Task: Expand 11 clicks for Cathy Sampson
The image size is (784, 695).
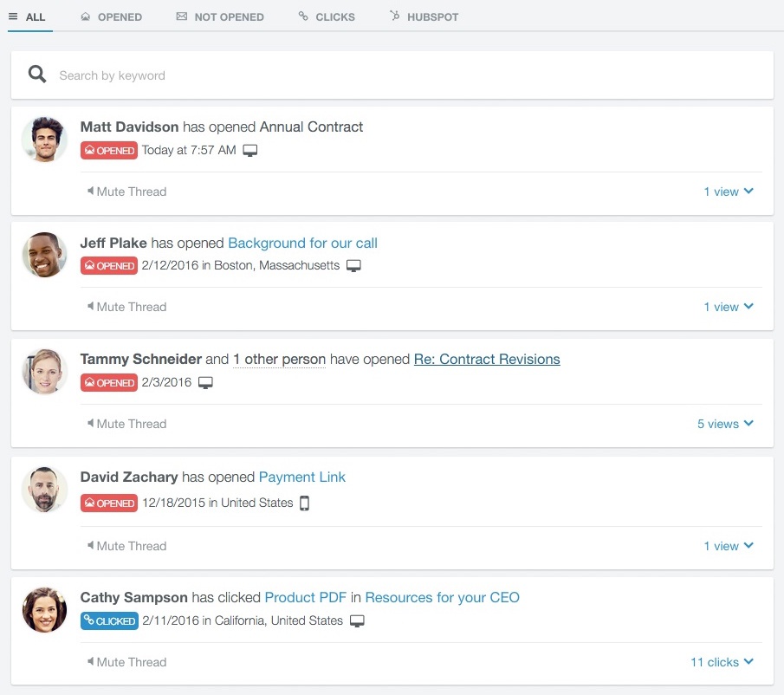Action: (722, 662)
